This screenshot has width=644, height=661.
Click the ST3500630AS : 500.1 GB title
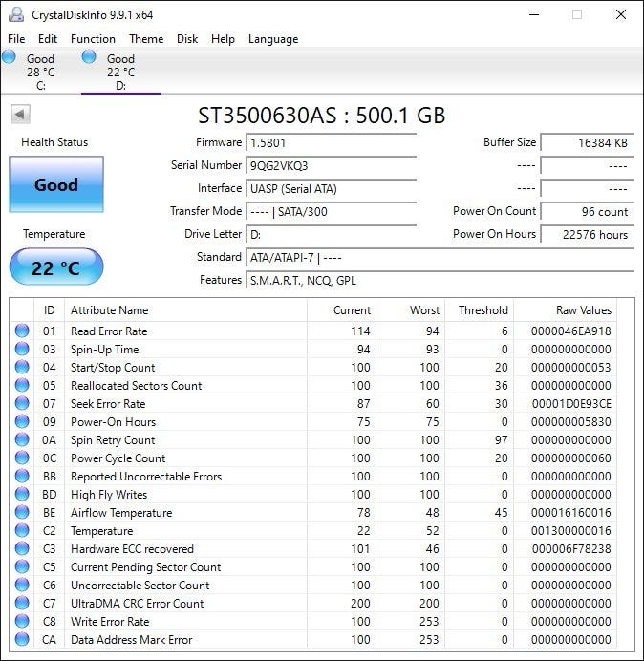click(x=321, y=115)
